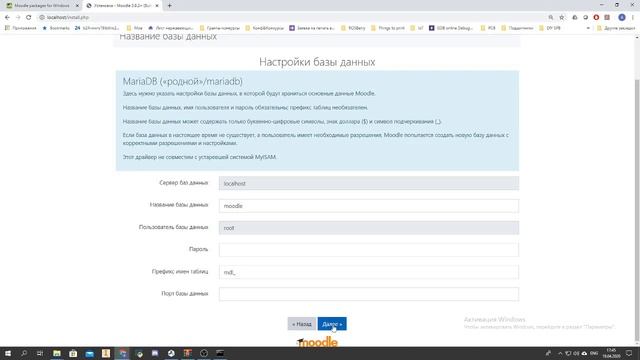Bookmark this page with the star icon
Image resolution: width=640 pixels, height=360 pixels.
[x=562, y=17]
